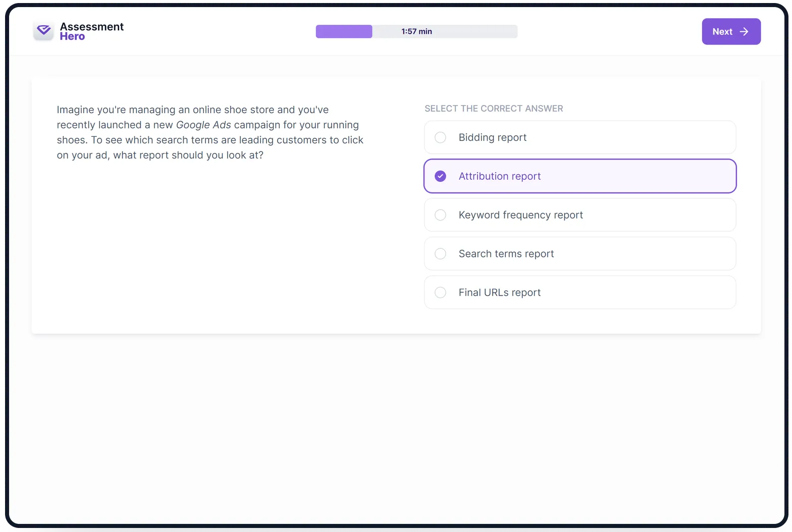Click the Bidding report answer text
The height and width of the screenshot is (532, 792).
(x=492, y=137)
